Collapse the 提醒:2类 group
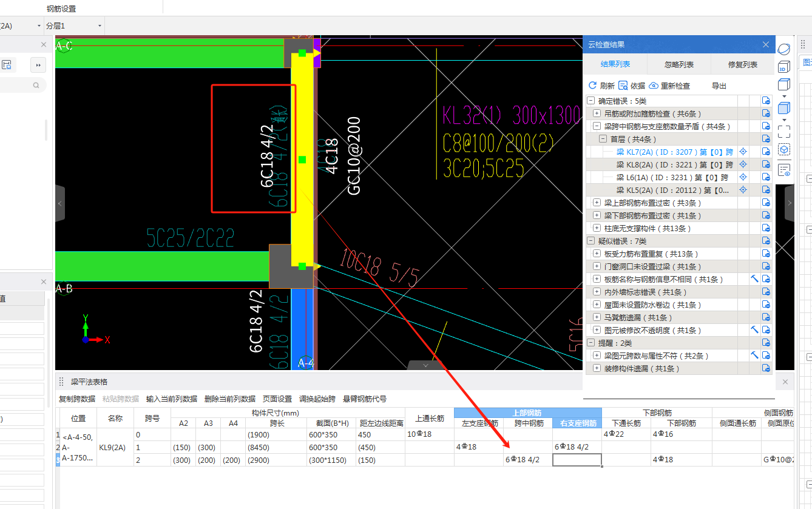The image size is (812, 509). [591, 343]
